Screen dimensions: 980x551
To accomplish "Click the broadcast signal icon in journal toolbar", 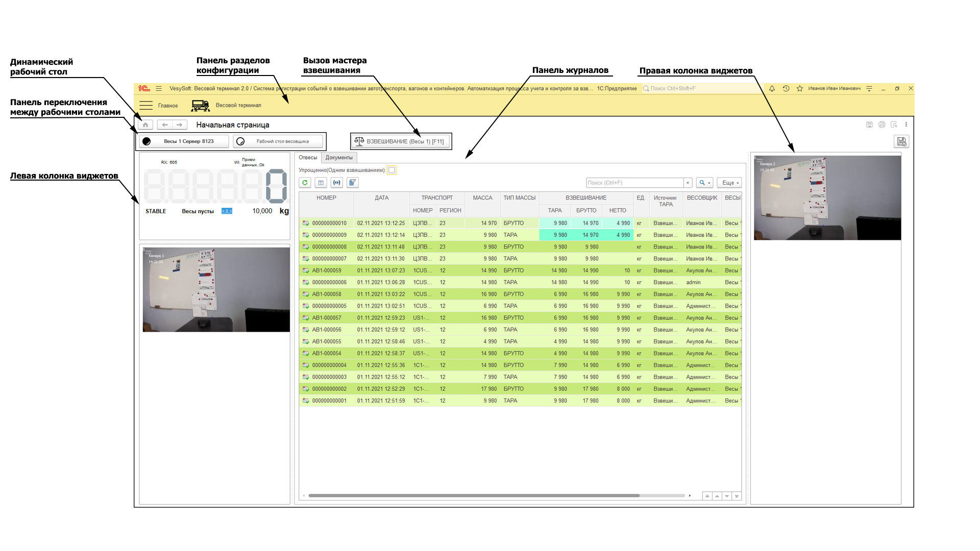I will point(336,183).
